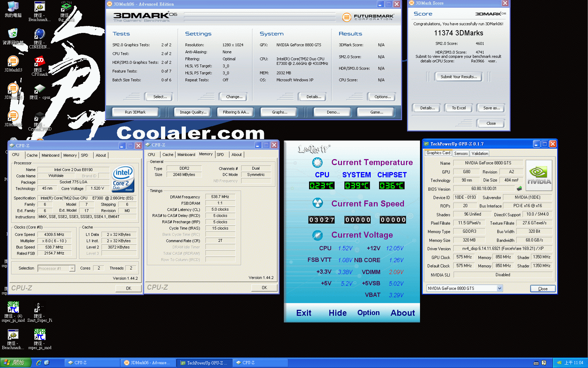Click the Current Temperature sun icon

point(317,162)
